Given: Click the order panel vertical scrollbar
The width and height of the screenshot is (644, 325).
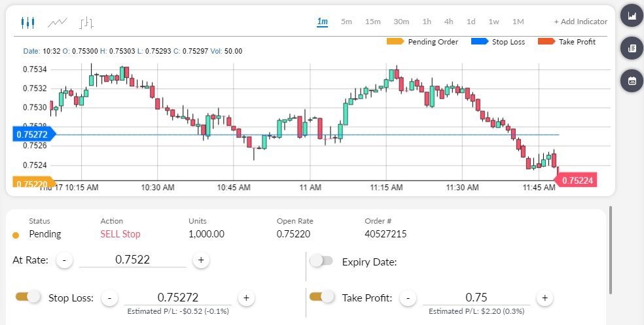Looking at the screenshot, I should click(x=610, y=250).
